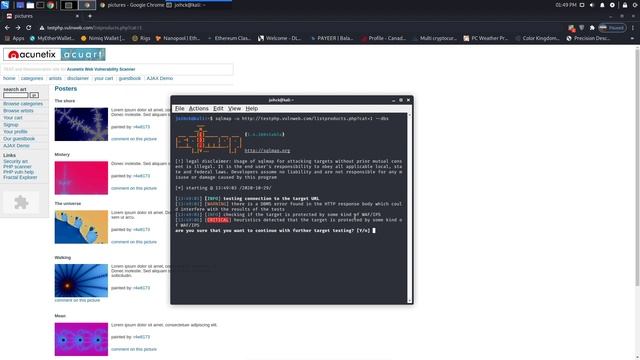Open the Help menu in the terminal
640x360 pixels.
[x=251, y=109]
